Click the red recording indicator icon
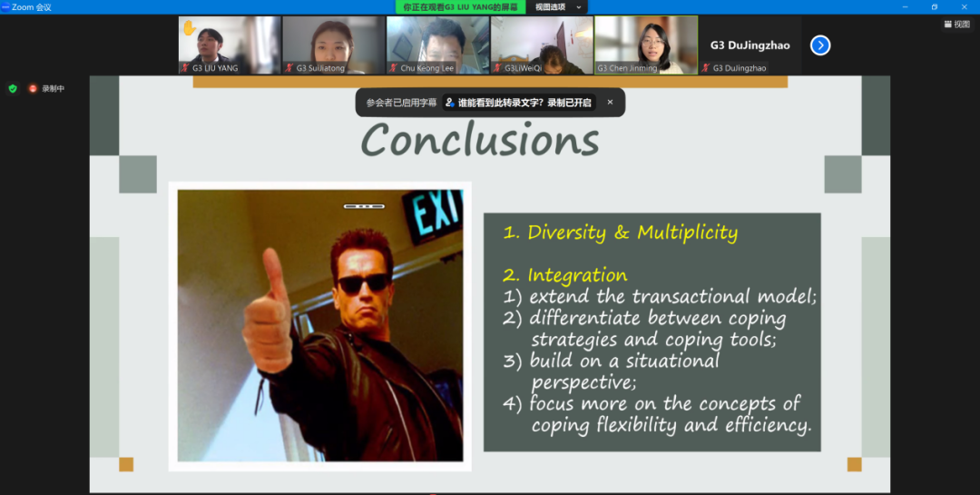This screenshot has width=980, height=495. 33,89
